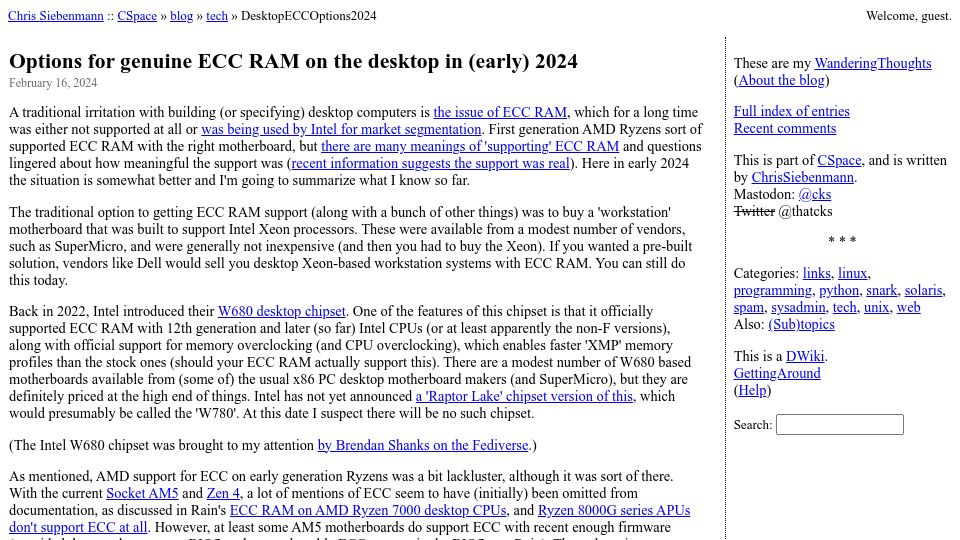Open 'by Brendan Shanks on the Fediverse'
Viewport: 960px width, 540px height.
point(423,445)
